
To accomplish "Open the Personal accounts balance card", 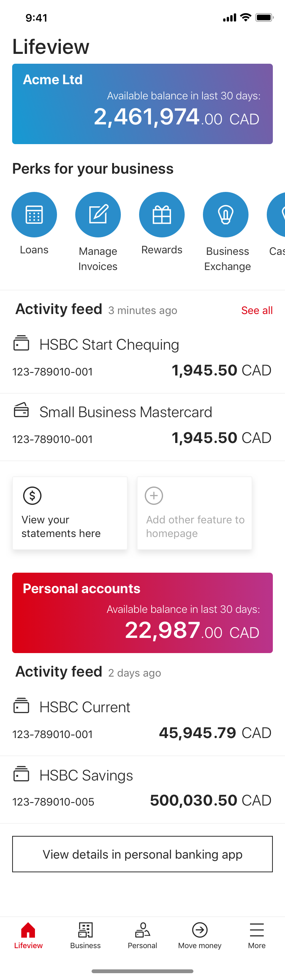I will 142,612.
